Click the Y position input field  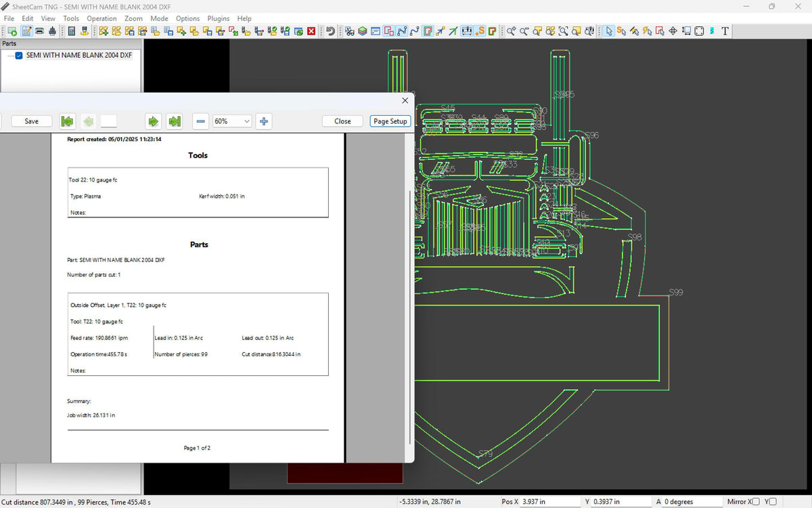[x=620, y=502]
